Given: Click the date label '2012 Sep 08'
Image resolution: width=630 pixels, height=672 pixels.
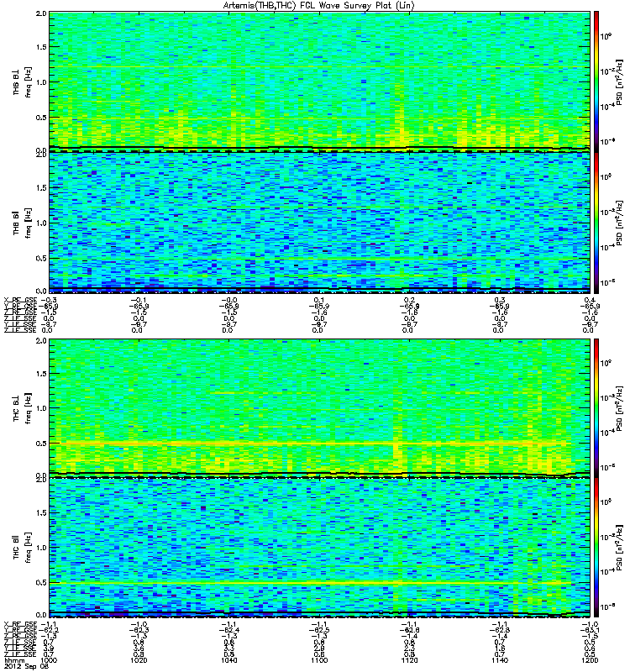Looking at the screenshot, I should (26, 667).
